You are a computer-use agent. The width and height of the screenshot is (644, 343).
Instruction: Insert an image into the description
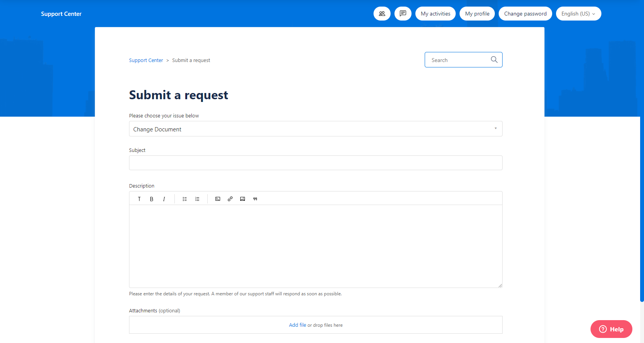(243, 199)
